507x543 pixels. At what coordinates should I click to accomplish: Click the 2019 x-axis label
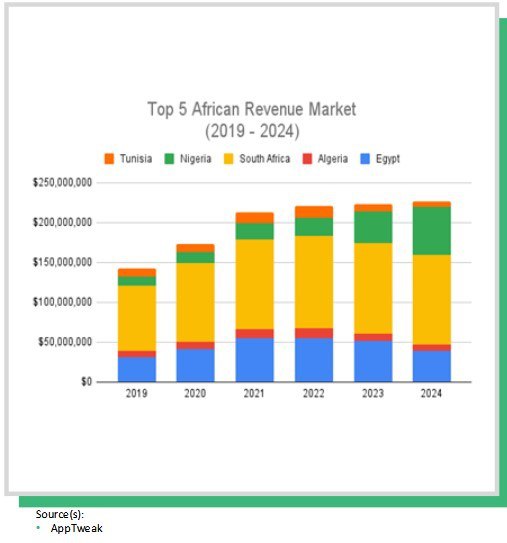tap(136, 393)
